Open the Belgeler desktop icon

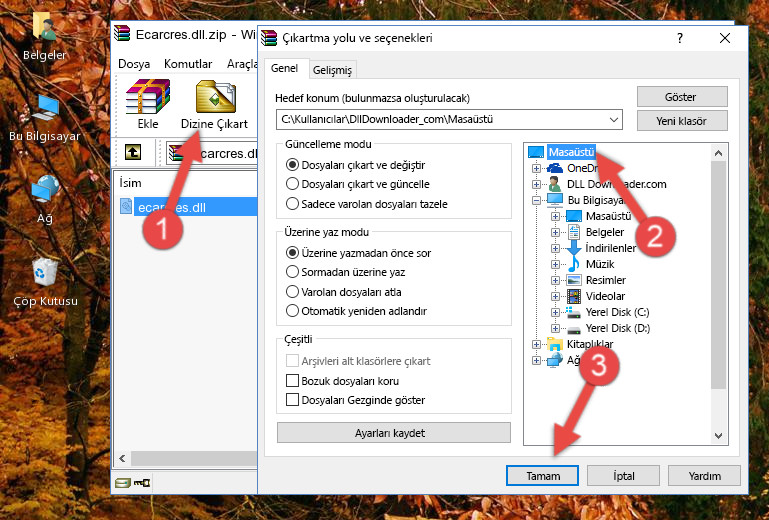point(44,35)
